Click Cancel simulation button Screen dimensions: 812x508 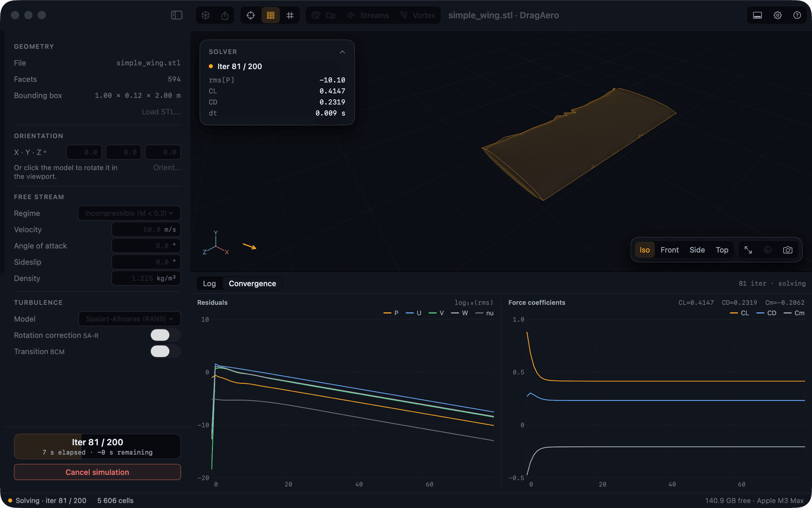click(x=97, y=472)
